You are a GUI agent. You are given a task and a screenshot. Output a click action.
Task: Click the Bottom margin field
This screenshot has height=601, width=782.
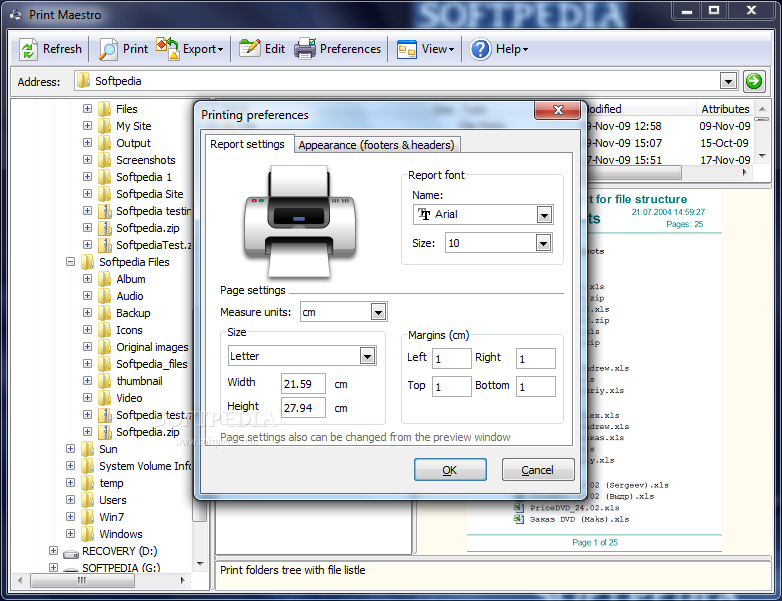tap(536, 387)
